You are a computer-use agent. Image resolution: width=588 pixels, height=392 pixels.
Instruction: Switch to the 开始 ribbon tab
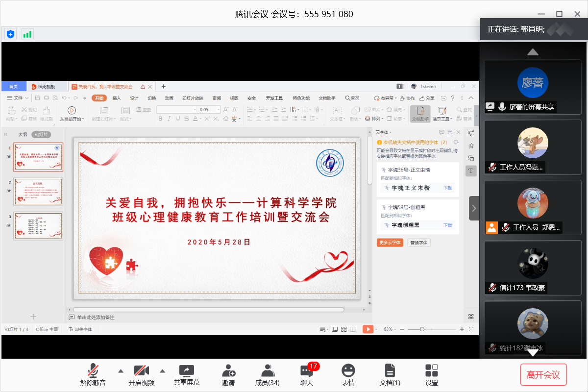pyautogui.click(x=99, y=98)
